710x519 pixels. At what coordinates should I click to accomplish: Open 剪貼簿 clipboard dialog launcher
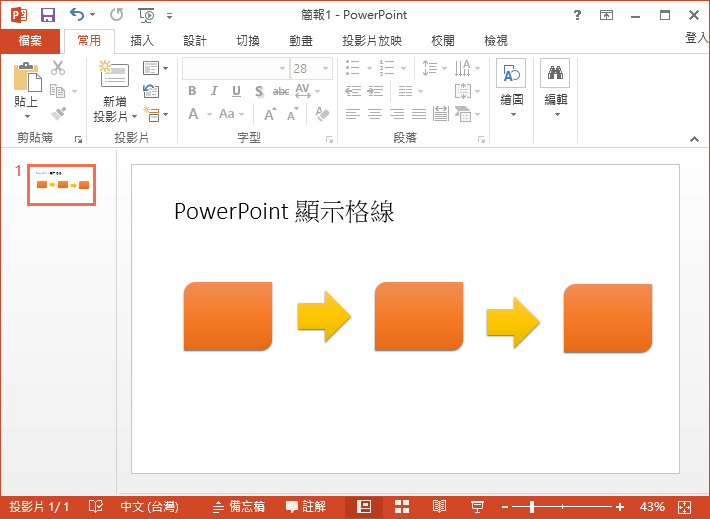(x=78, y=139)
